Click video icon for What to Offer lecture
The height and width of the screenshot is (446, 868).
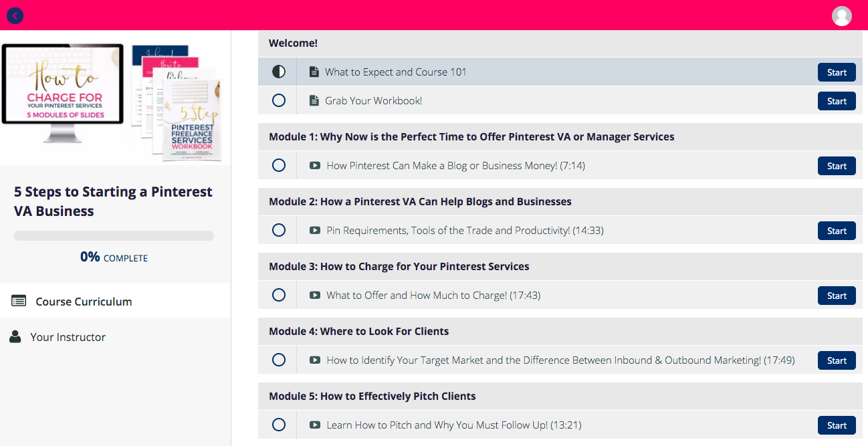(x=315, y=295)
